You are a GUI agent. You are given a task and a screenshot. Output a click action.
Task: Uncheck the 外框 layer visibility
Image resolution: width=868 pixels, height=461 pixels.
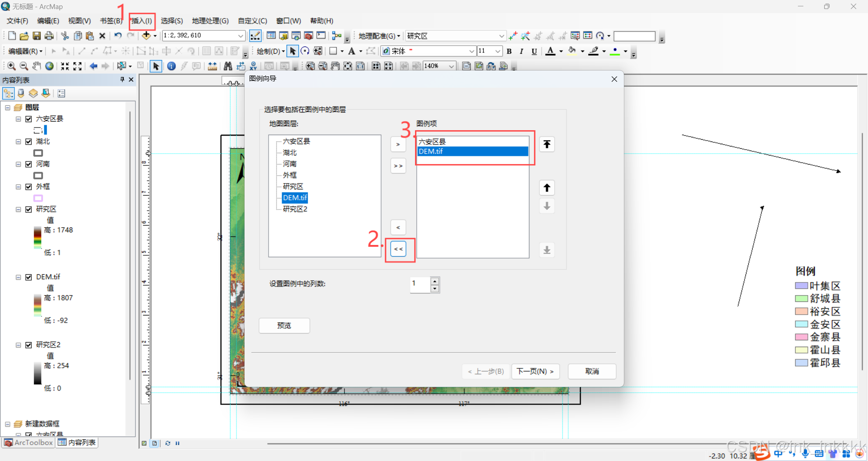point(28,187)
